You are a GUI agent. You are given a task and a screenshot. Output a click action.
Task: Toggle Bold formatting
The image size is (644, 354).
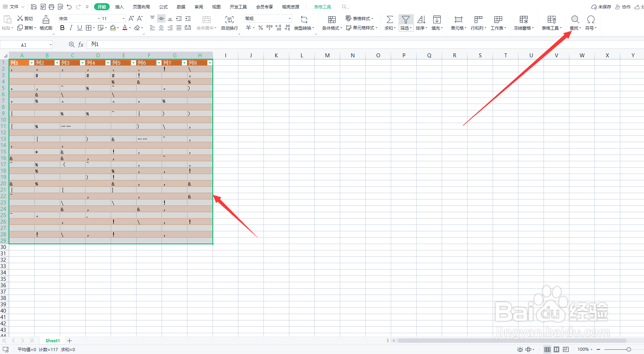(x=62, y=28)
